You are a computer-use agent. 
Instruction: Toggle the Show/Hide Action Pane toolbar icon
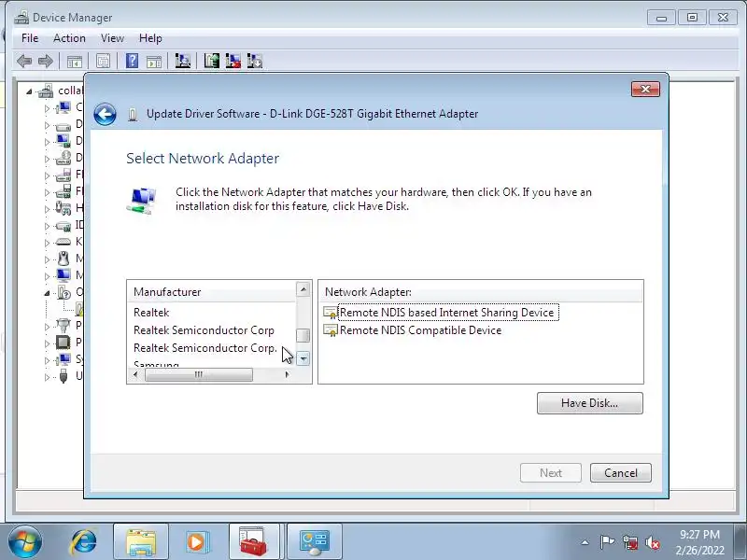pos(154,62)
